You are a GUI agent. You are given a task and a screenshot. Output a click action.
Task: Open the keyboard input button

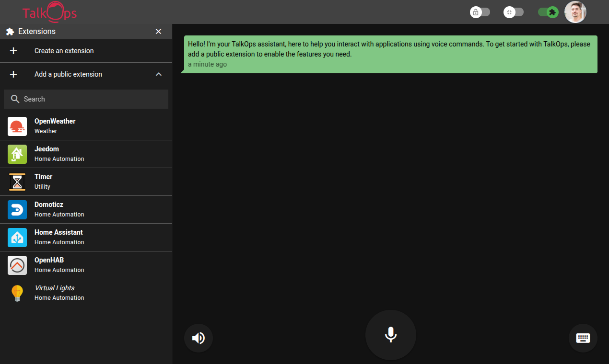(x=583, y=338)
